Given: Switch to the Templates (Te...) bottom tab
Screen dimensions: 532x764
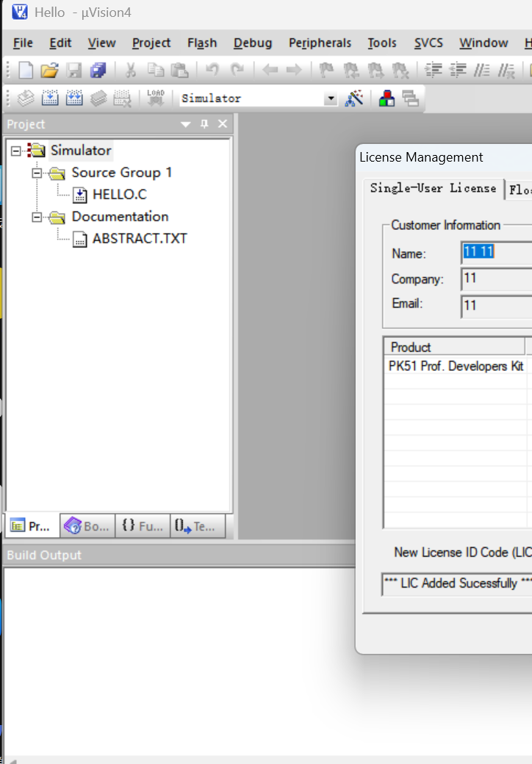Looking at the screenshot, I should (198, 526).
